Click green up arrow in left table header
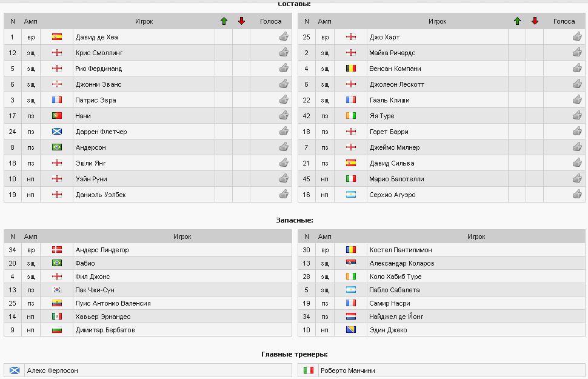The image size is (588, 379). (224, 21)
